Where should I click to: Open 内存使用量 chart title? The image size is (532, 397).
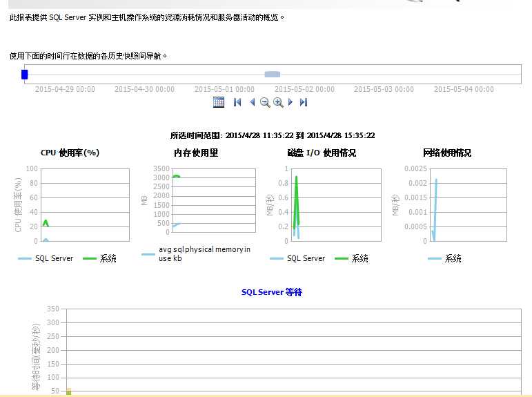[196, 153]
